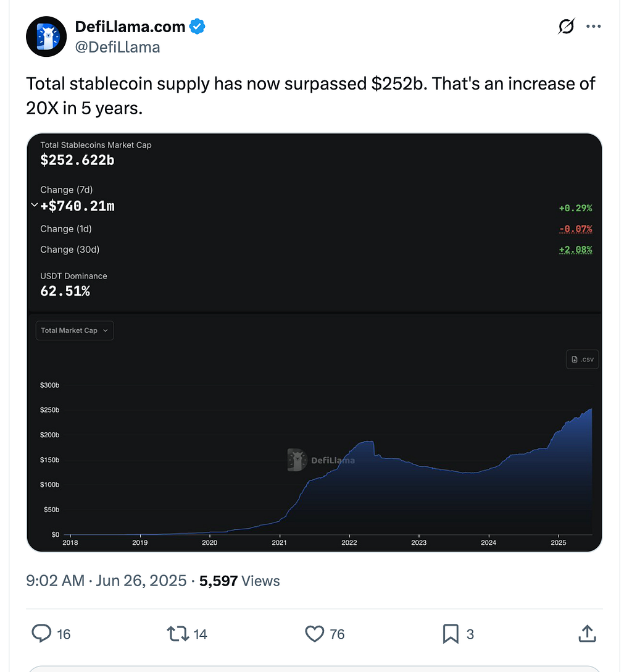This screenshot has width=632, height=672.
Task: Click the +2.08% 30d change value
Action: tap(575, 250)
